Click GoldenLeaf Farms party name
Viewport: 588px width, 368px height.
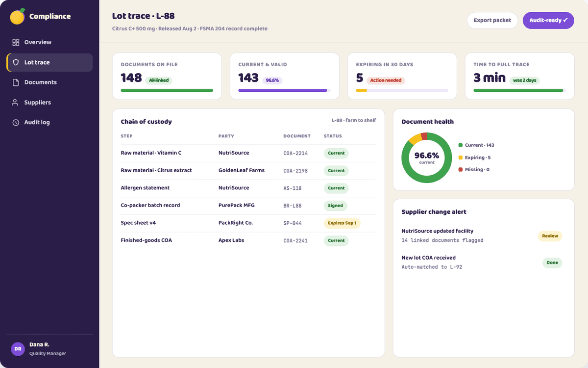[242, 170]
